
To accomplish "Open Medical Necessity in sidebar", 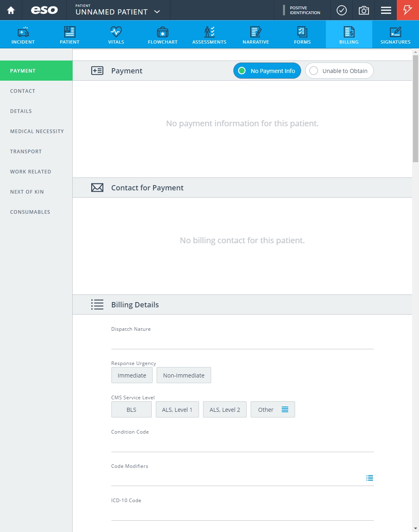I will click(x=36, y=131).
